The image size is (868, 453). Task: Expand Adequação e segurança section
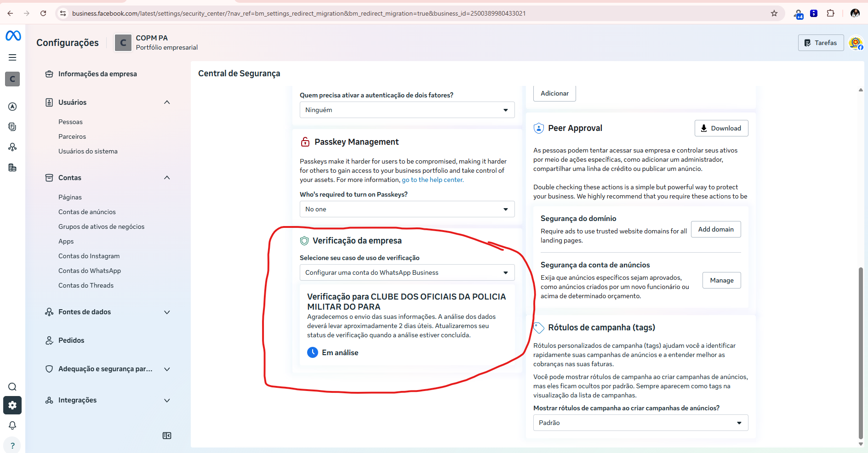click(x=167, y=369)
